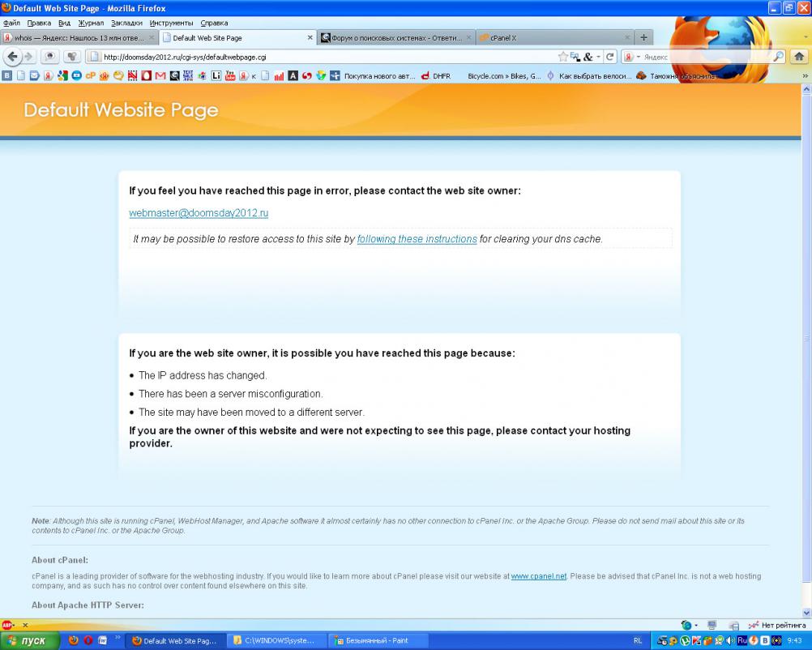812x650 pixels.
Task: Switch to the 'whois — Яндекс' tab
Action: [x=79, y=38]
